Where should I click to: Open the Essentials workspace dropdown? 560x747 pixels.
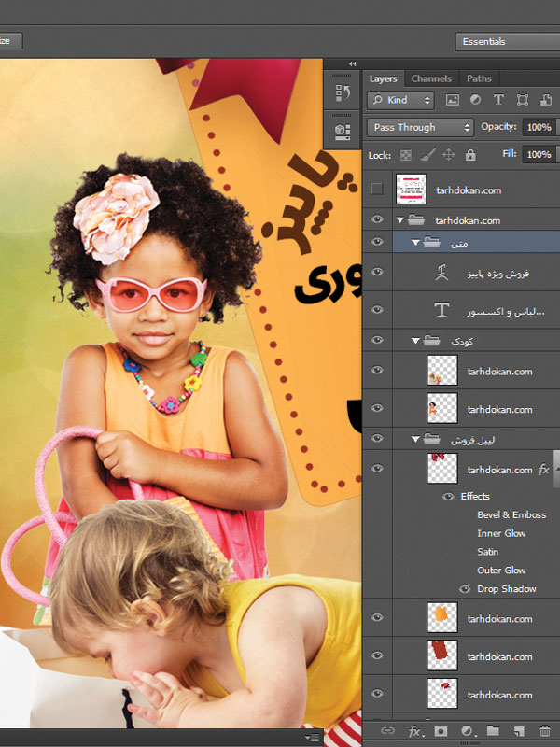[x=508, y=41]
